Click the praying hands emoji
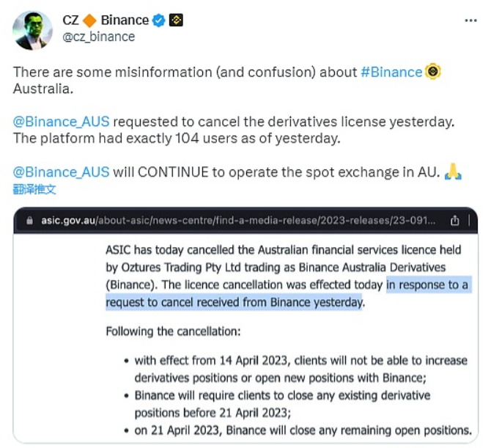This screenshot has height=448, width=491. click(454, 172)
